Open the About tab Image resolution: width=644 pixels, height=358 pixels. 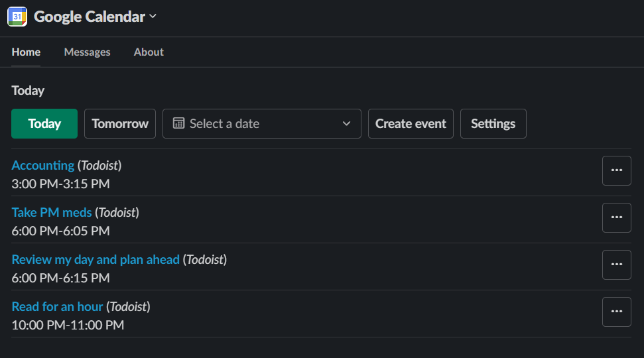(149, 52)
